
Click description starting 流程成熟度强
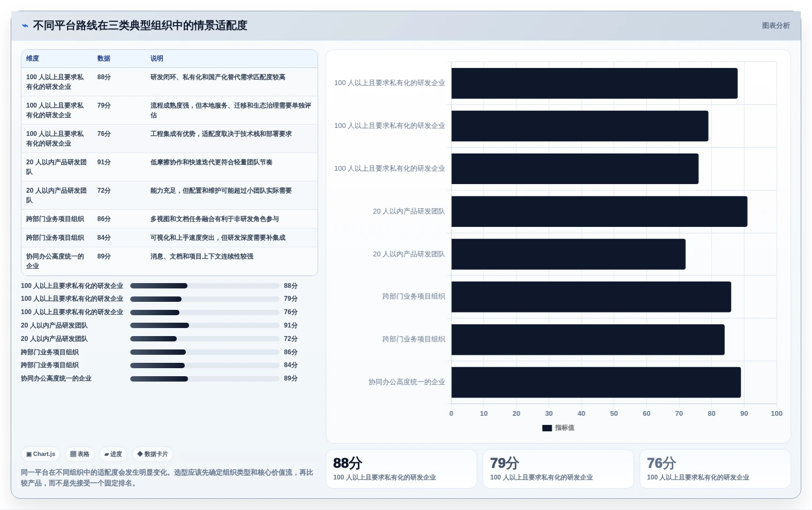coord(231,110)
